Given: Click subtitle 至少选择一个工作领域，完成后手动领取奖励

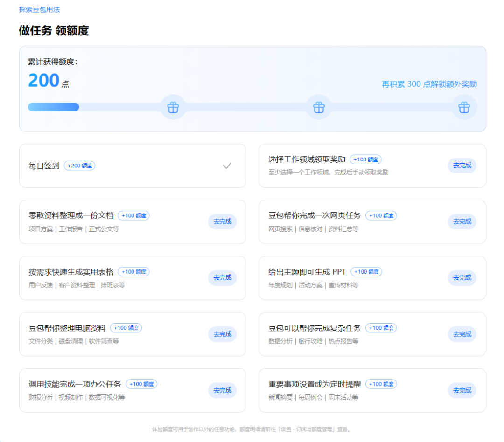Looking at the screenshot, I should 329,173.
